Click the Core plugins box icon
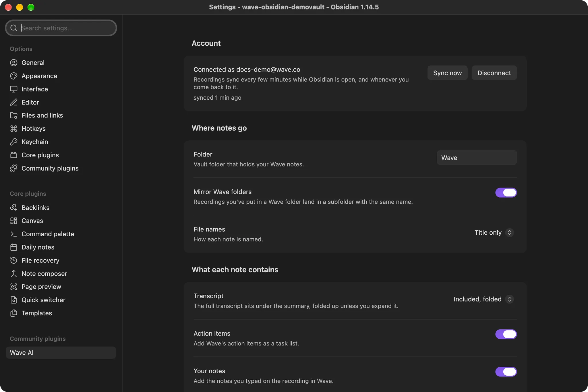588x392 pixels. (x=13, y=155)
